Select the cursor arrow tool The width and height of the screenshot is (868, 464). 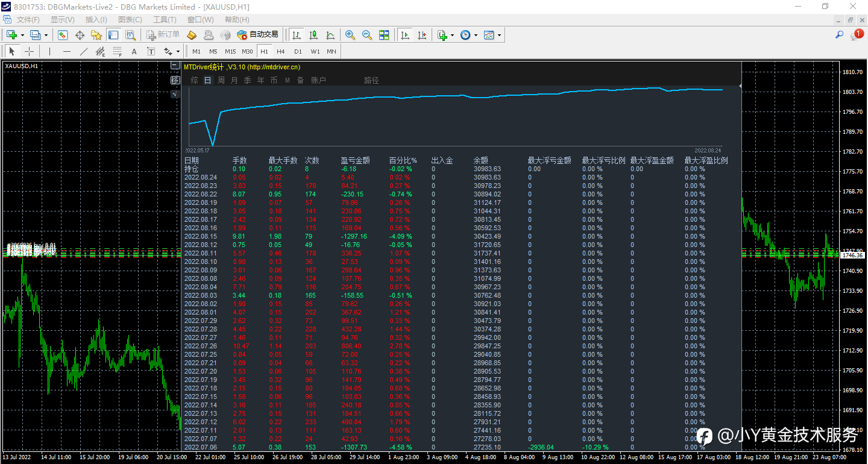pos(12,51)
